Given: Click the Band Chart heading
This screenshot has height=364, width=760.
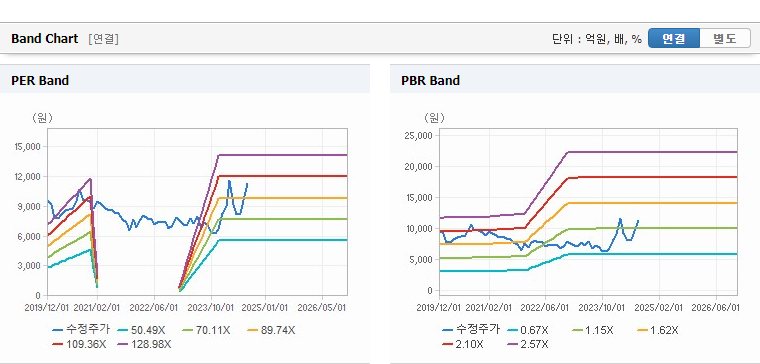Looking at the screenshot, I should pyautogui.click(x=45, y=39).
